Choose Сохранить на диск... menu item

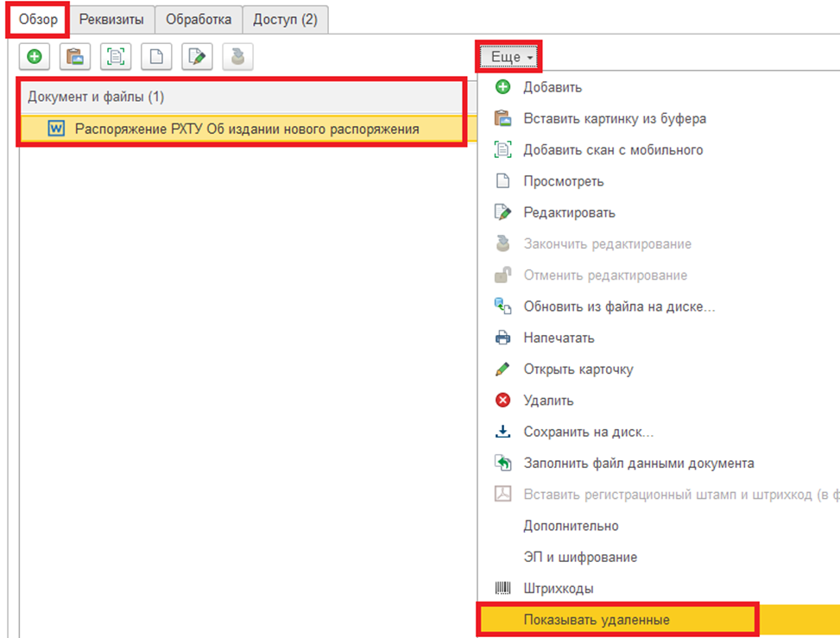click(x=588, y=432)
